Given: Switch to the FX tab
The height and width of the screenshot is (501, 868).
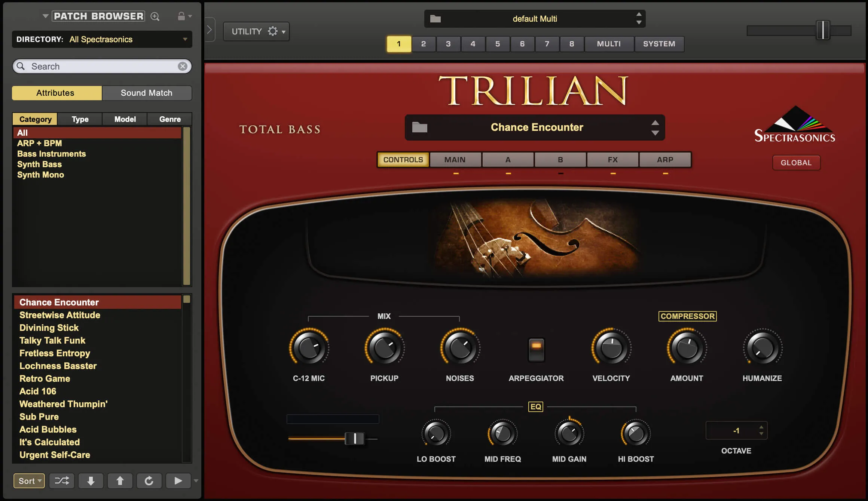Looking at the screenshot, I should [x=612, y=159].
